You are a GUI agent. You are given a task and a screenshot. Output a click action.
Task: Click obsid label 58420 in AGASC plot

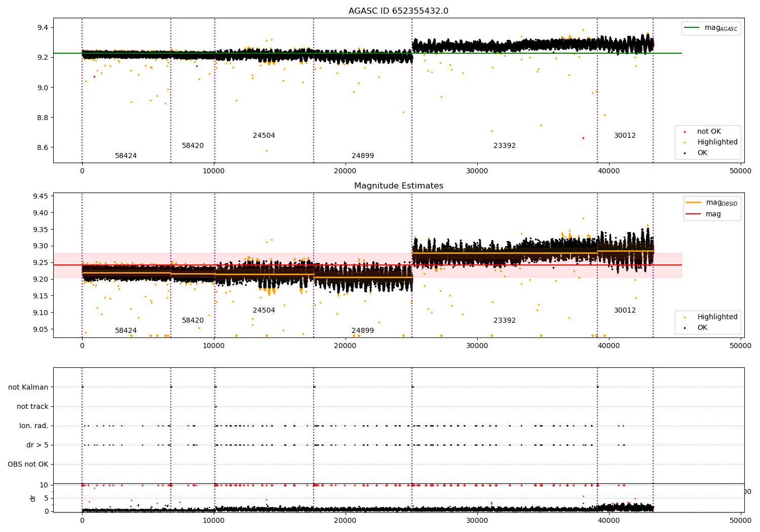tap(193, 146)
